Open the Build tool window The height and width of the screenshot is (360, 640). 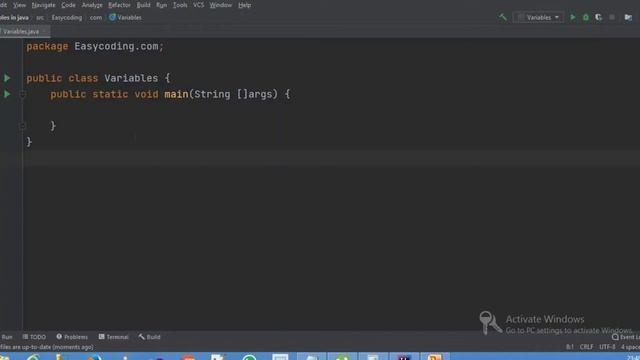(149, 337)
